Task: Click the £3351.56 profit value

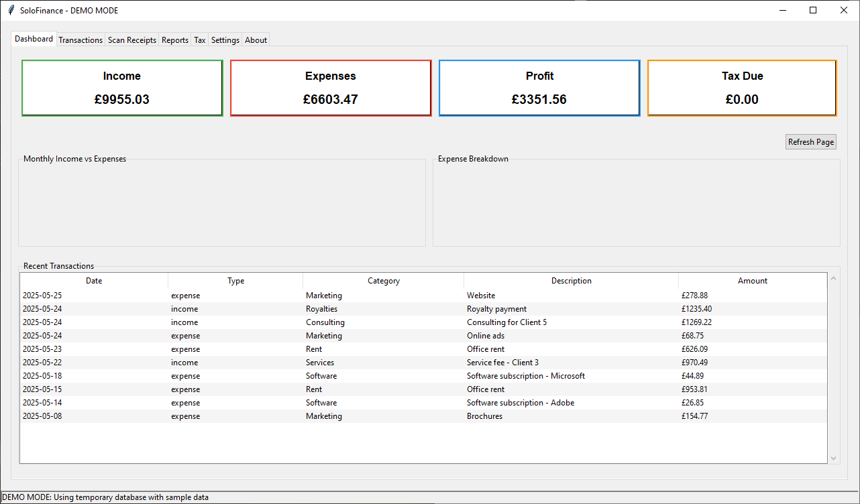Action: [539, 100]
